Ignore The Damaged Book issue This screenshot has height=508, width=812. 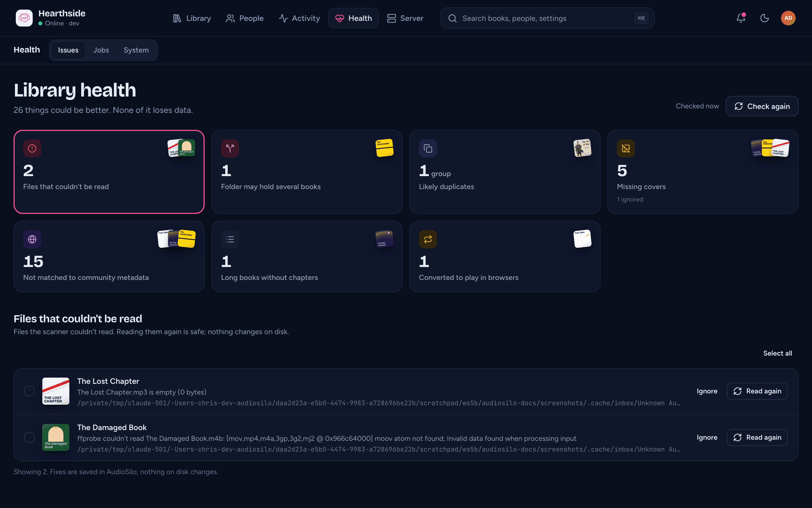707,437
